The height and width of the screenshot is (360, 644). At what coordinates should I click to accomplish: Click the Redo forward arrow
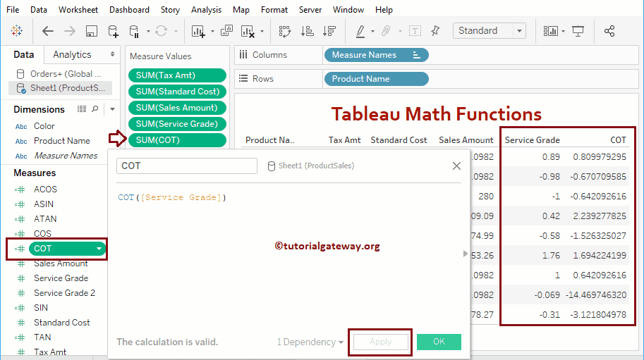click(70, 31)
